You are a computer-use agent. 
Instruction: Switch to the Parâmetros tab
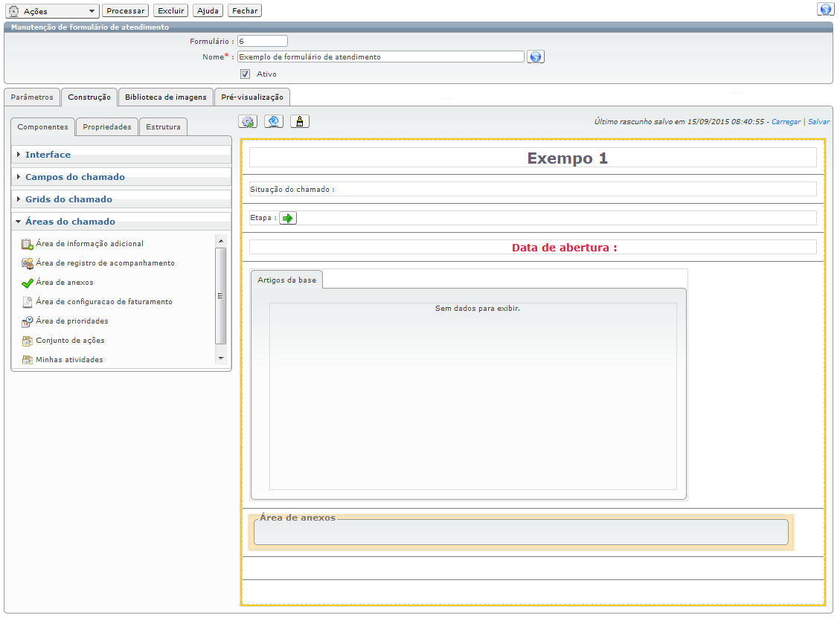pos(32,97)
